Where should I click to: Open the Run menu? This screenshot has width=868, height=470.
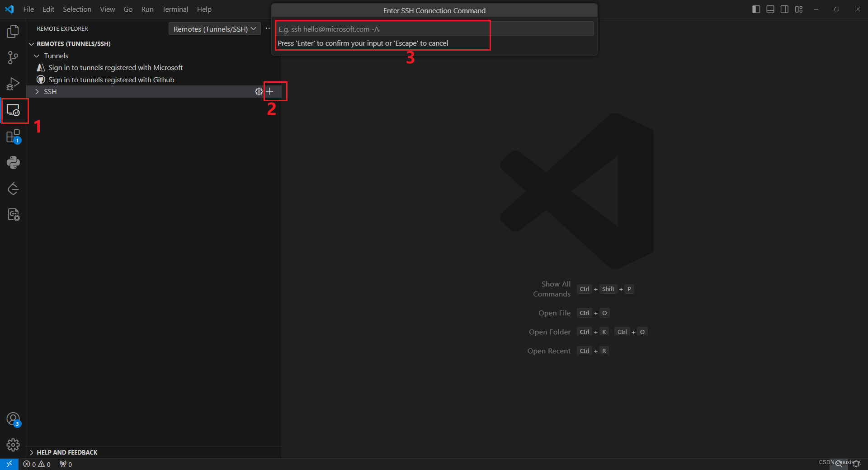point(146,9)
